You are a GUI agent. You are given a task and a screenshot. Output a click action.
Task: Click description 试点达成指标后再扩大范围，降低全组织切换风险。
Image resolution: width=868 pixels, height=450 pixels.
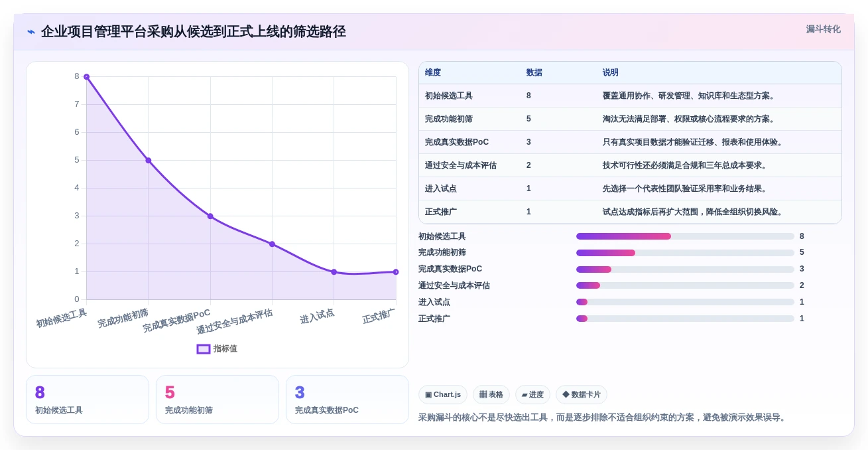[694, 212]
